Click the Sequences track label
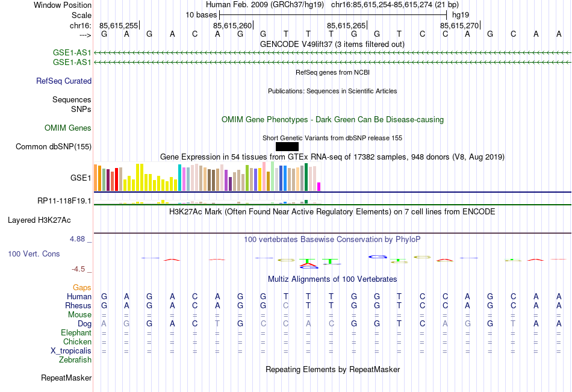This screenshot has width=572, height=392. pos(72,99)
